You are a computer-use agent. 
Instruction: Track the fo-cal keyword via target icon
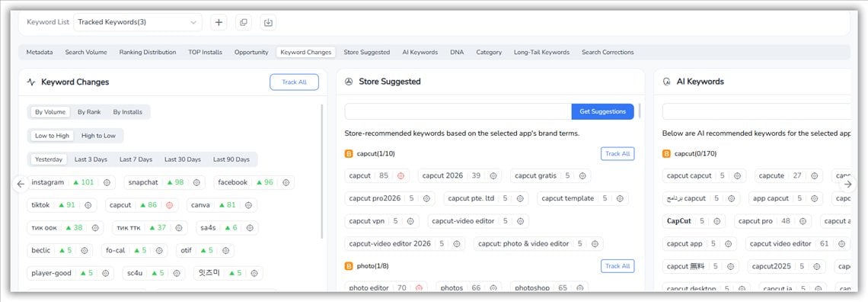tap(159, 250)
